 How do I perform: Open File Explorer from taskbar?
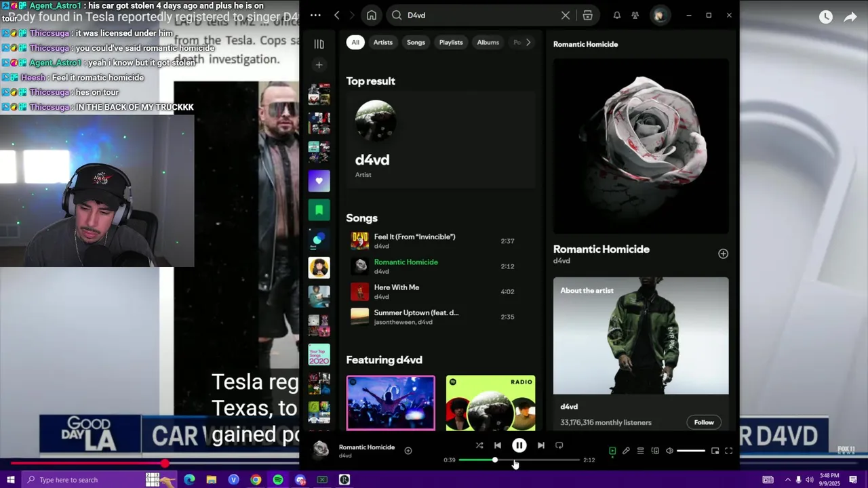coord(212,480)
